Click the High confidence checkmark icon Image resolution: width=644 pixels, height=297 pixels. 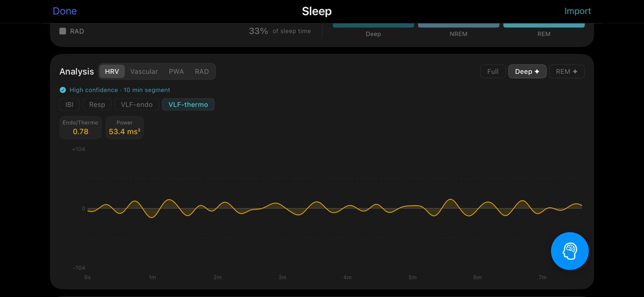pos(63,90)
